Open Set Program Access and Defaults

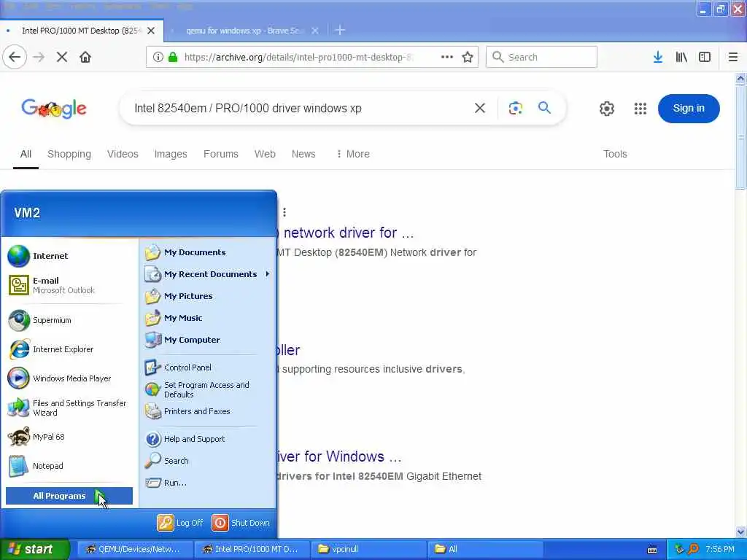[x=207, y=389]
